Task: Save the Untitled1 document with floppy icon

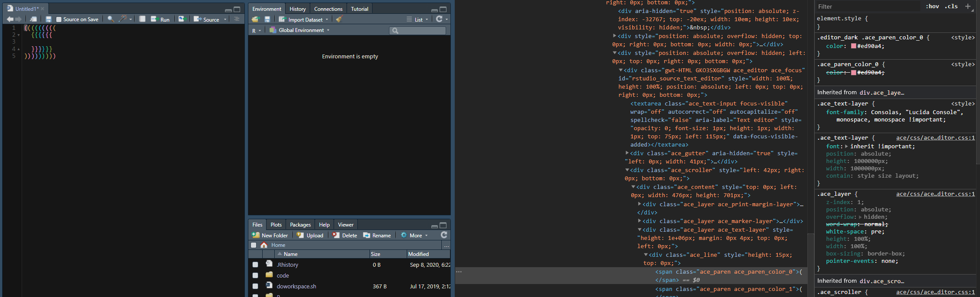Action: (48, 19)
